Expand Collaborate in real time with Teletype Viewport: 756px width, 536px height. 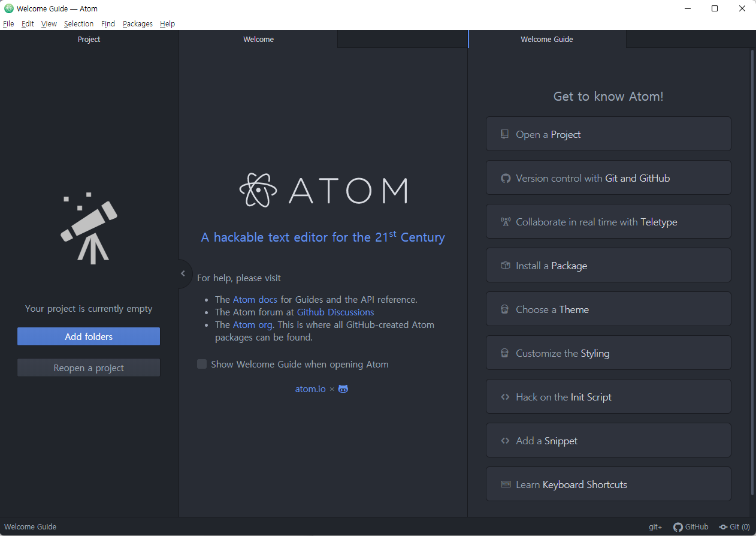click(608, 222)
